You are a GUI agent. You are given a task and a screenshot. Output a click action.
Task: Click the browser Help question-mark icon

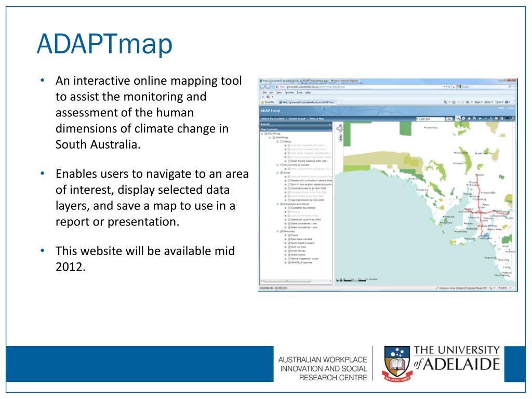click(507, 102)
